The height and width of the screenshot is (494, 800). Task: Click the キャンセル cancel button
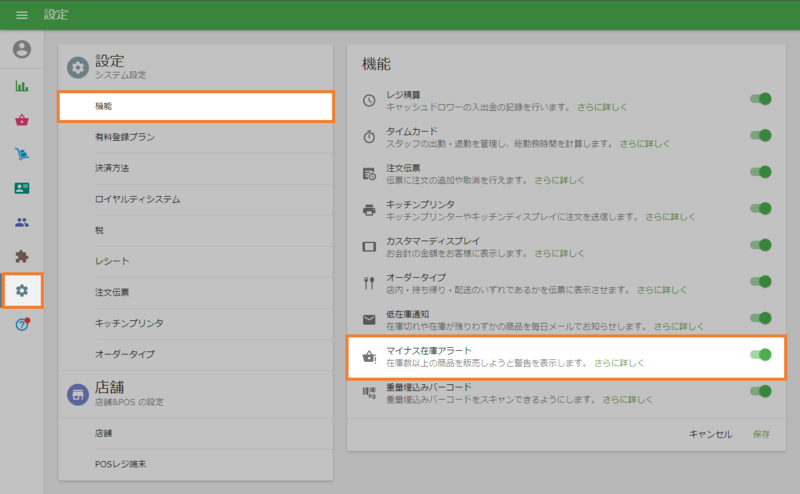[711, 434]
